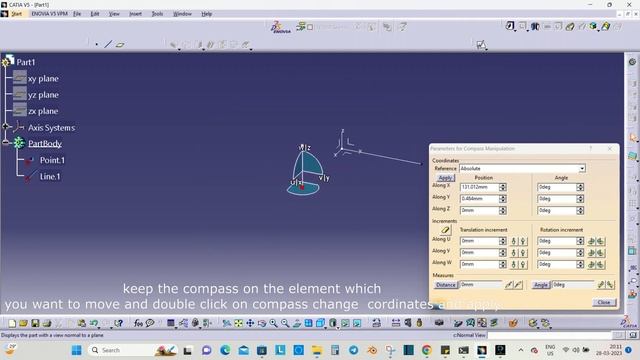
Task: Open the File menu
Action: pos(77,14)
